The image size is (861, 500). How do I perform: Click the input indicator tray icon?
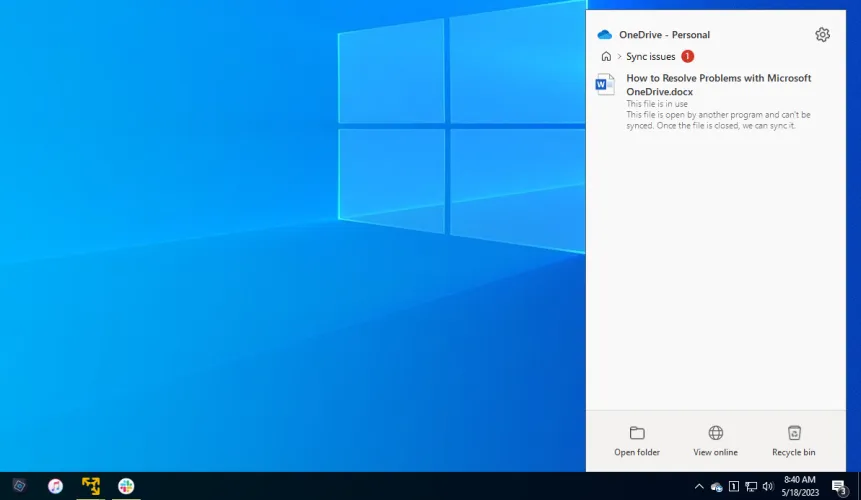pyautogui.click(x=734, y=487)
